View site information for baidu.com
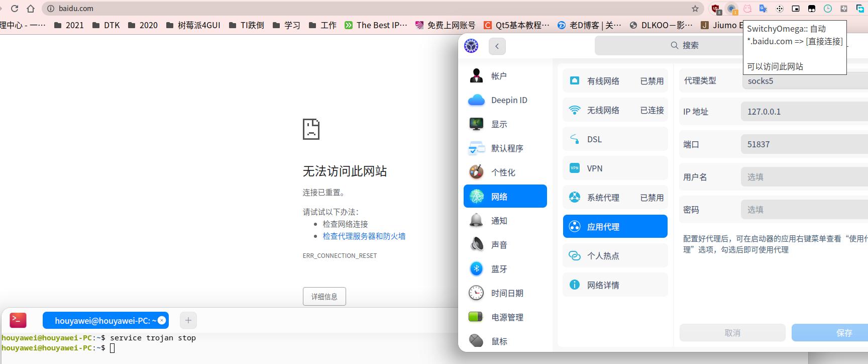Screen dimensions: 868x364 (x=50, y=9)
